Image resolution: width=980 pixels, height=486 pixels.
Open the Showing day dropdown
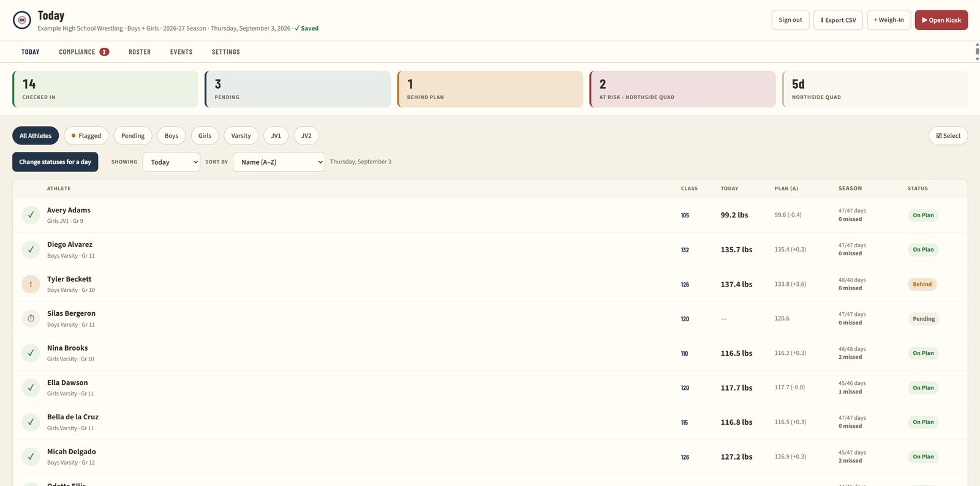[171, 162]
